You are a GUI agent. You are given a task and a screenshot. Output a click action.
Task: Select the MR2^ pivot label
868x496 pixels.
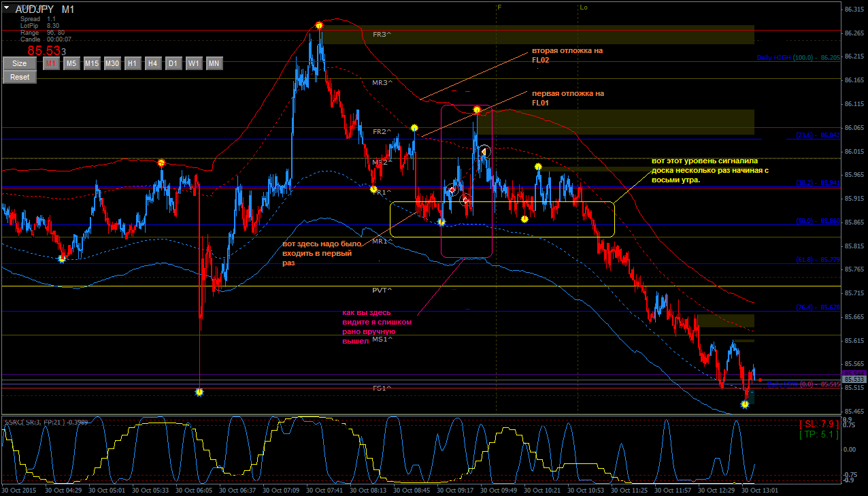382,163
